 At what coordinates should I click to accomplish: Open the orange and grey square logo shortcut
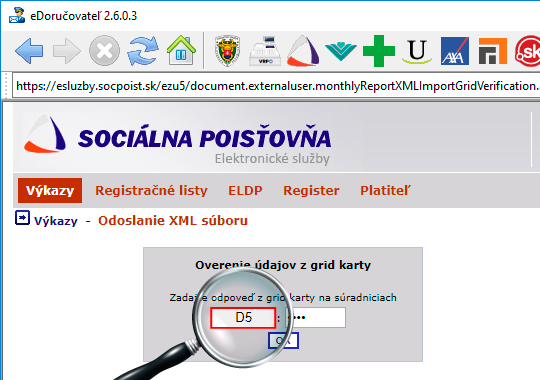pos(493,51)
